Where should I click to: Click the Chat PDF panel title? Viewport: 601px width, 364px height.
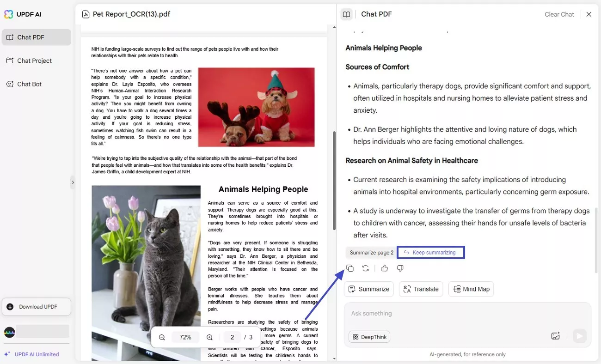tap(376, 14)
